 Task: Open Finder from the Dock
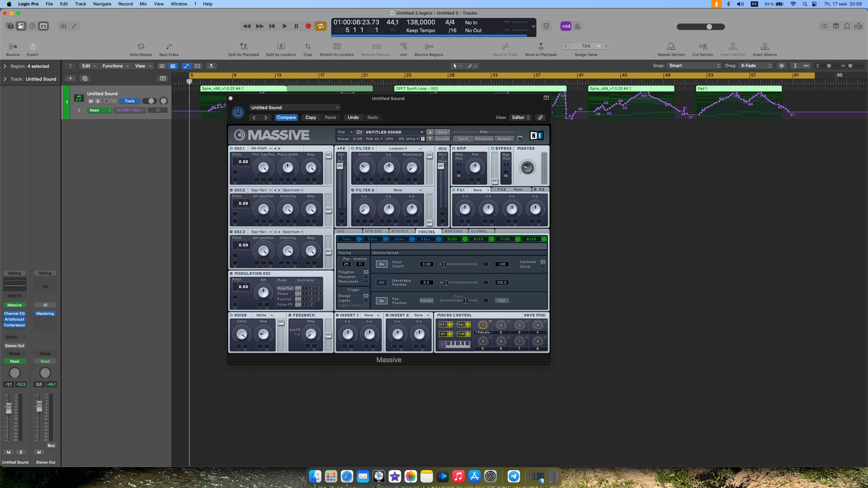pyautogui.click(x=315, y=476)
